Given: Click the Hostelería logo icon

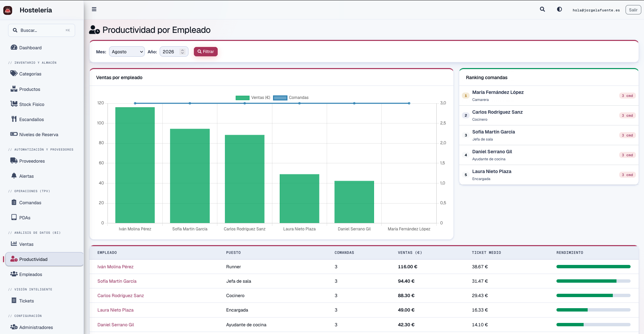Looking at the screenshot, I should [8, 10].
